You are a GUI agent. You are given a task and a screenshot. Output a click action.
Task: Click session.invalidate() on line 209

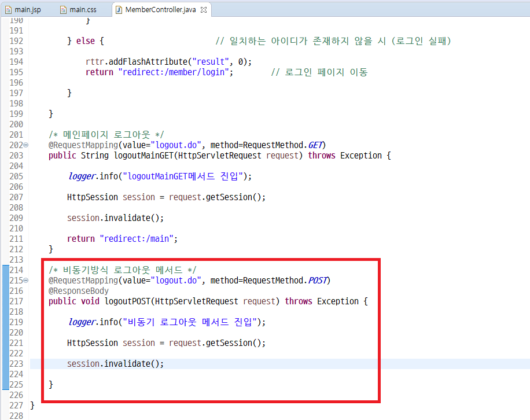pyautogui.click(x=115, y=218)
